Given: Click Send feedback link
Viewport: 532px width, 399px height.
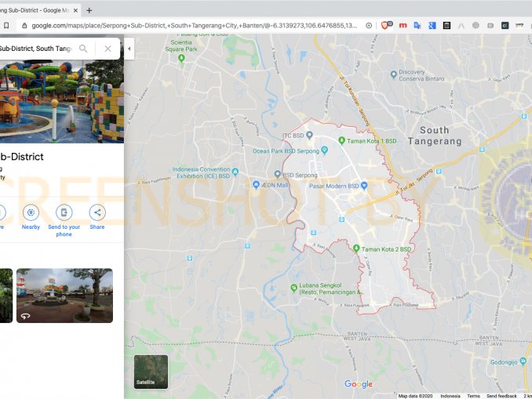Looking at the screenshot, I should 501,396.
